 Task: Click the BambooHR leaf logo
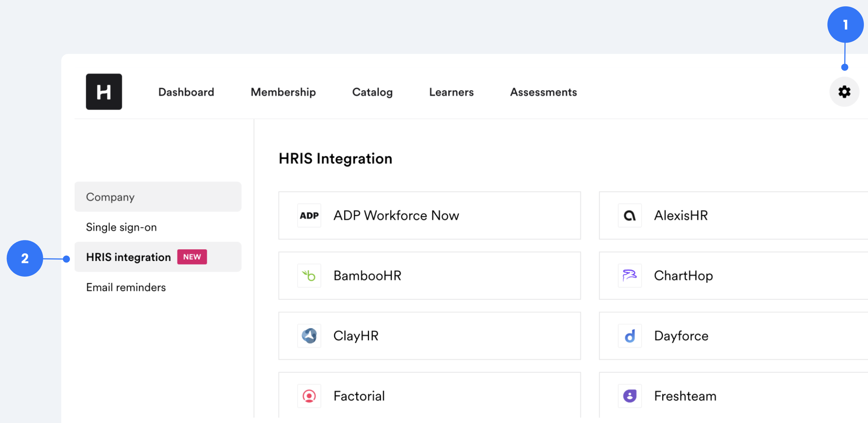point(309,276)
